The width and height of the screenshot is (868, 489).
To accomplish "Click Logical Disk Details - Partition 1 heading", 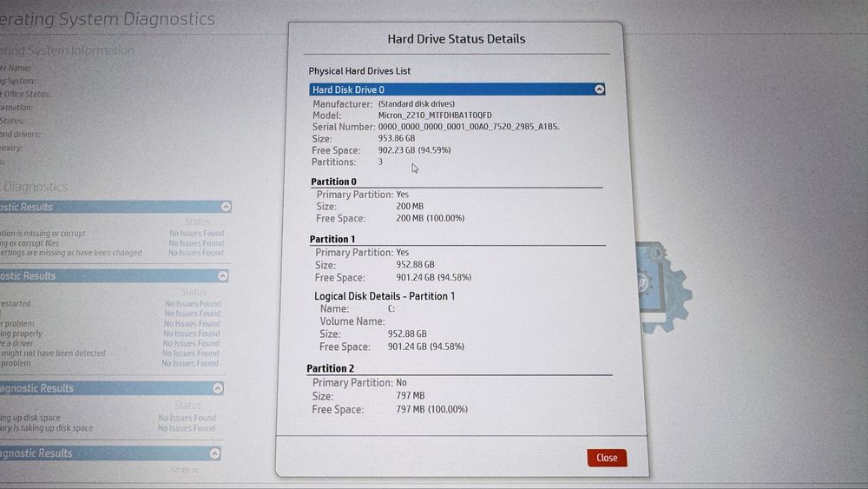I will (385, 296).
